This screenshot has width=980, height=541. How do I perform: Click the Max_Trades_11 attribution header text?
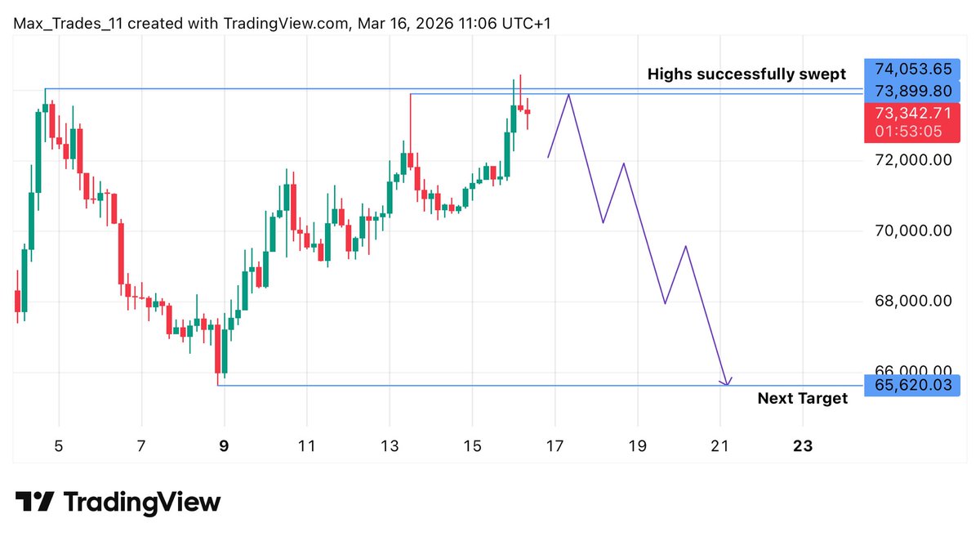[281, 23]
